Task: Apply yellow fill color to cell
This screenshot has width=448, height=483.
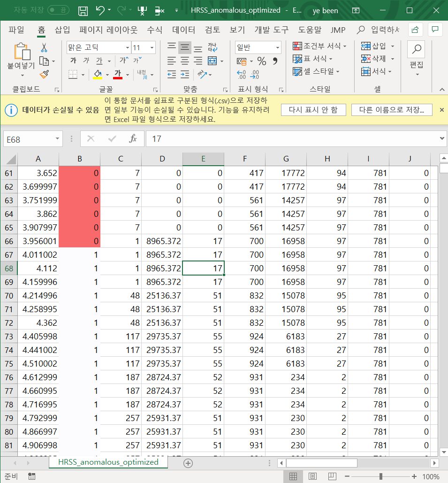Action: click(x=98, y=74)
